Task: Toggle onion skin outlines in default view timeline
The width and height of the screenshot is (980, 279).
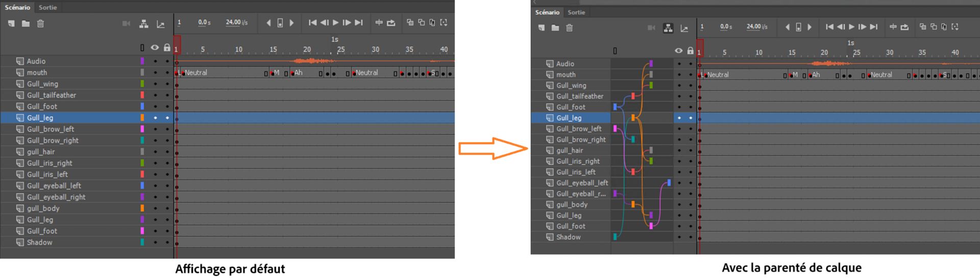Action: click(421, 22)
